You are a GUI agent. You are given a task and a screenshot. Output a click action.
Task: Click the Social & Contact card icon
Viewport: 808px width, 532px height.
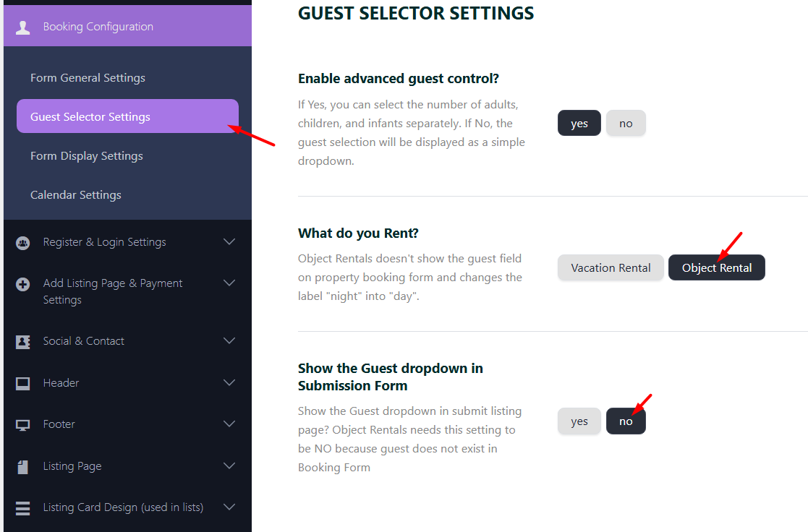(x=23, y=342)
